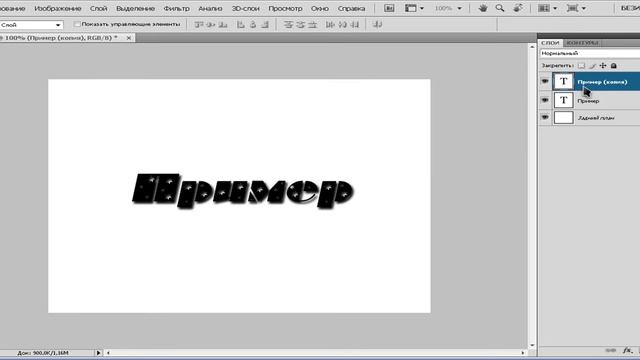640x360 pixels.
Task: Toggle lock all padlock icon
Action: [613, 65]
